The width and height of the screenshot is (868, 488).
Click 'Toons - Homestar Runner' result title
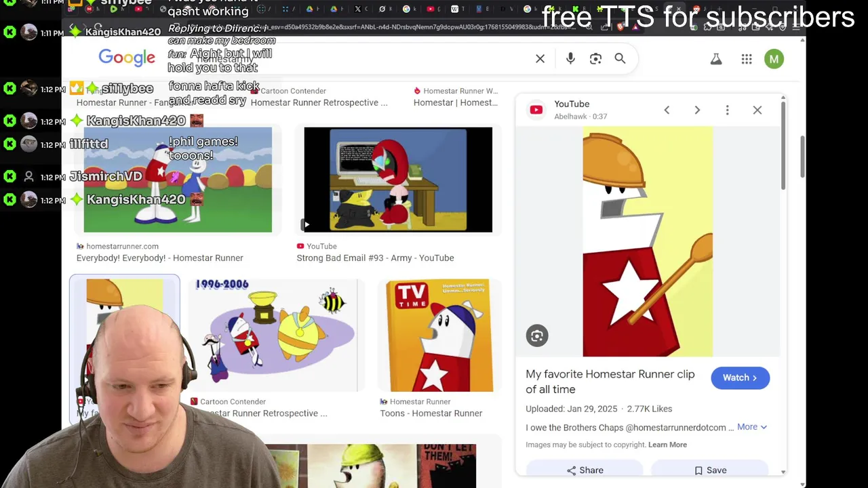[431, 413]
